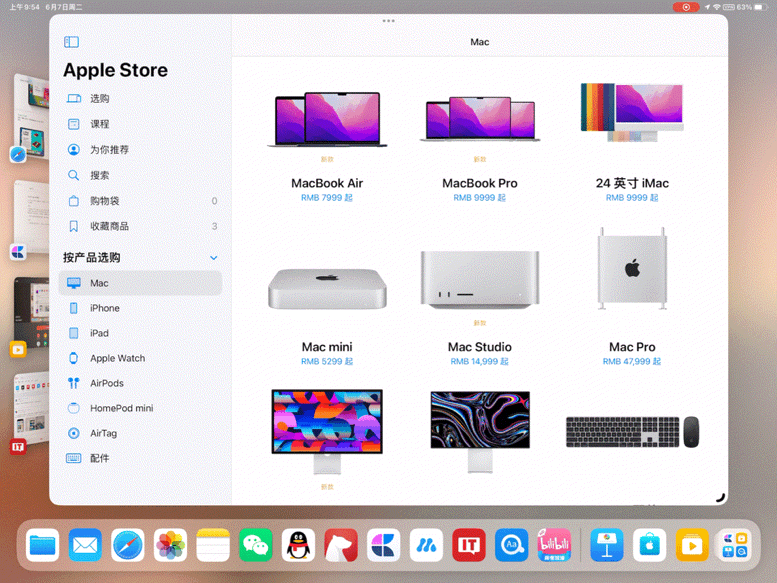Open Keynote in the dock
The height and width of the screenshot is (583, 777).
607,545
